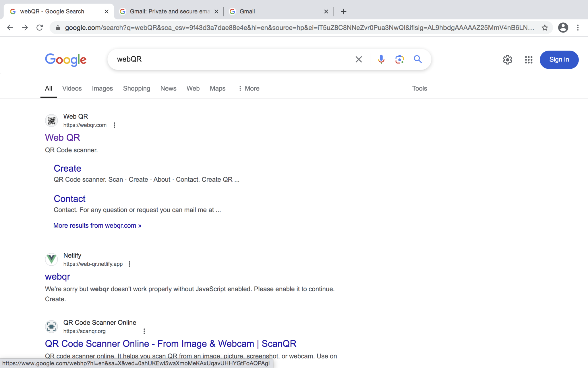Switch to the Images results tab
Viewport: 588px width, 368px height.
pyautogui.click(x=102, y=89)
